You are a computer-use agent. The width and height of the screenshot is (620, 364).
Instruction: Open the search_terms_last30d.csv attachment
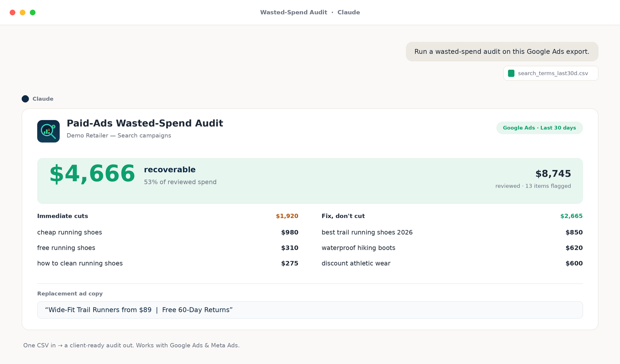[x=551, y=73]
